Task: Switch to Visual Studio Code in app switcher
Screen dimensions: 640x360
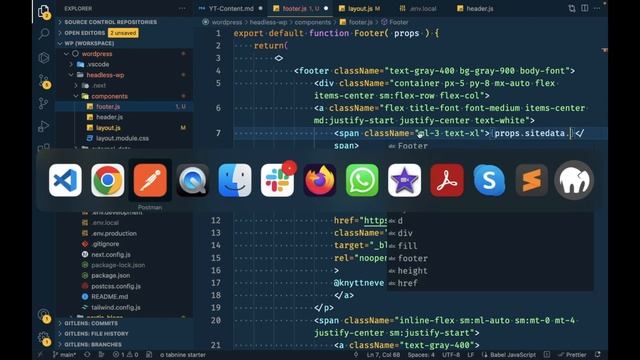Action: coord(65,180)
